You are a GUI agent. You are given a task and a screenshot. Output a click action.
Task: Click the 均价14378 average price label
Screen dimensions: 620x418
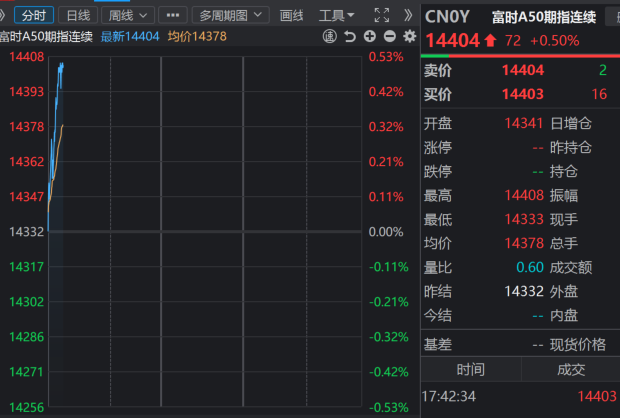pos(197,37)
